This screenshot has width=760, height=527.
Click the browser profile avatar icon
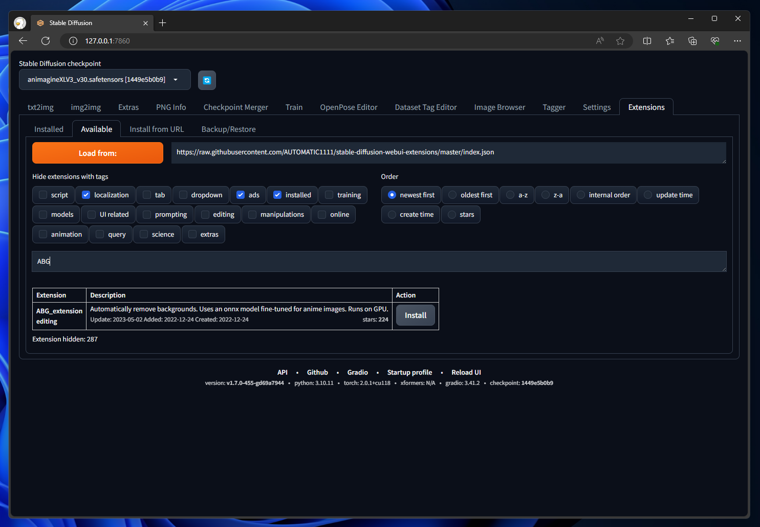[x=20, y=23]
